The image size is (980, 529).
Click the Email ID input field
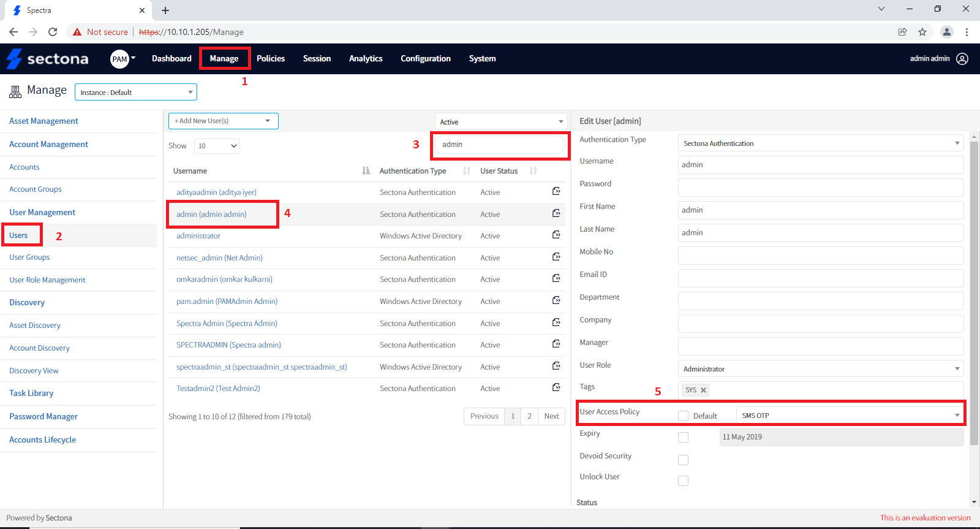[820, 278]
